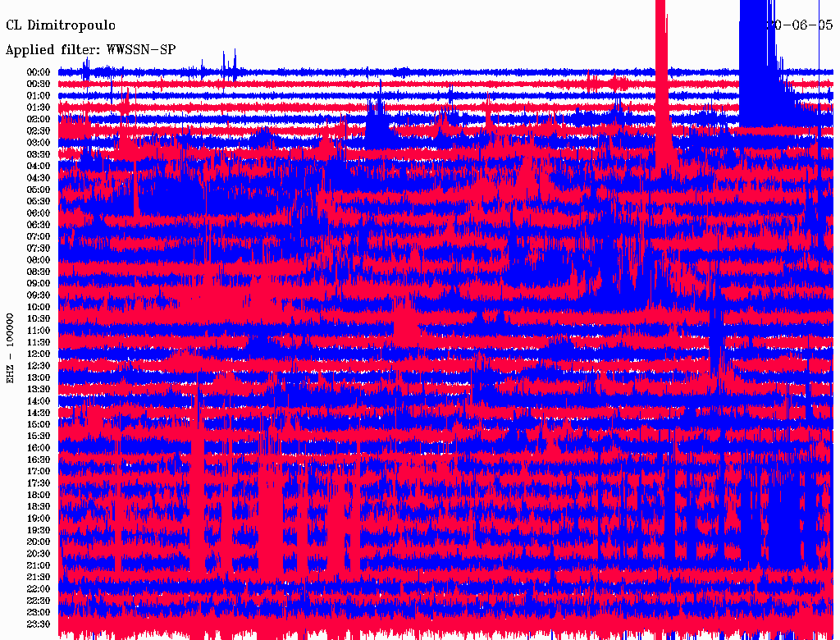Select the 09:30 time label
The height and width of the screenshot is (640, 840).
pos(39,295)
